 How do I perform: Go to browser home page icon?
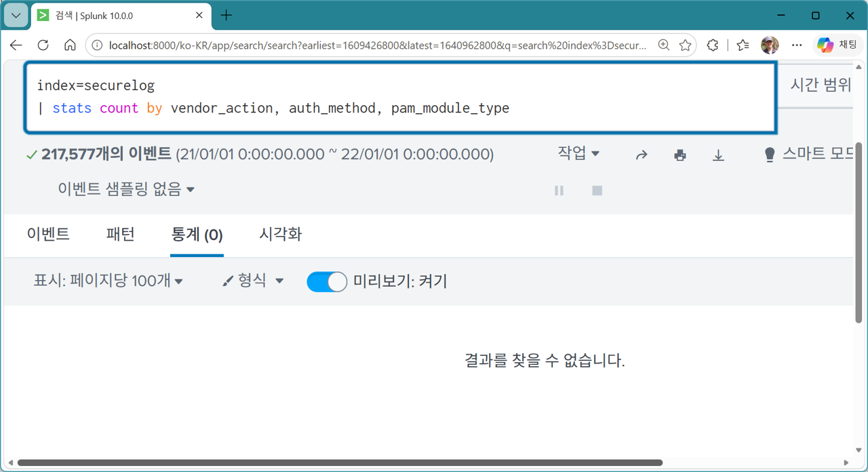pyautogui.click(x=70, y=45)
